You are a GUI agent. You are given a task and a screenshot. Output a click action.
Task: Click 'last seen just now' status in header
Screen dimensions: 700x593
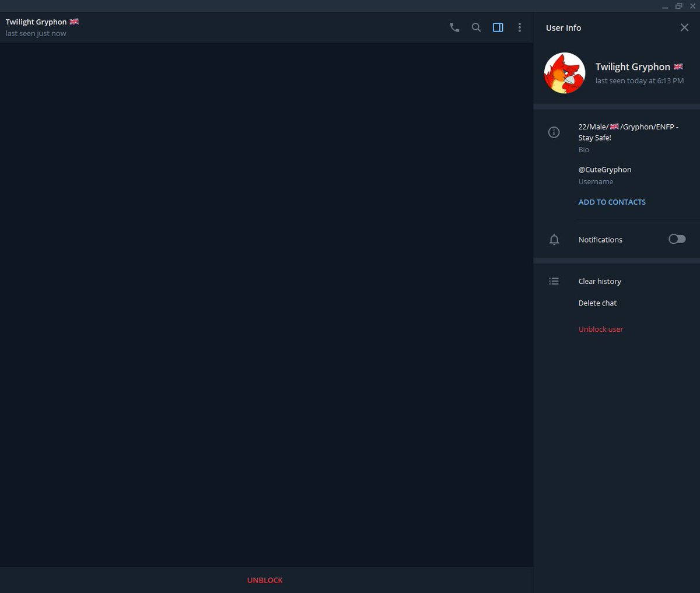coord(36,34)
